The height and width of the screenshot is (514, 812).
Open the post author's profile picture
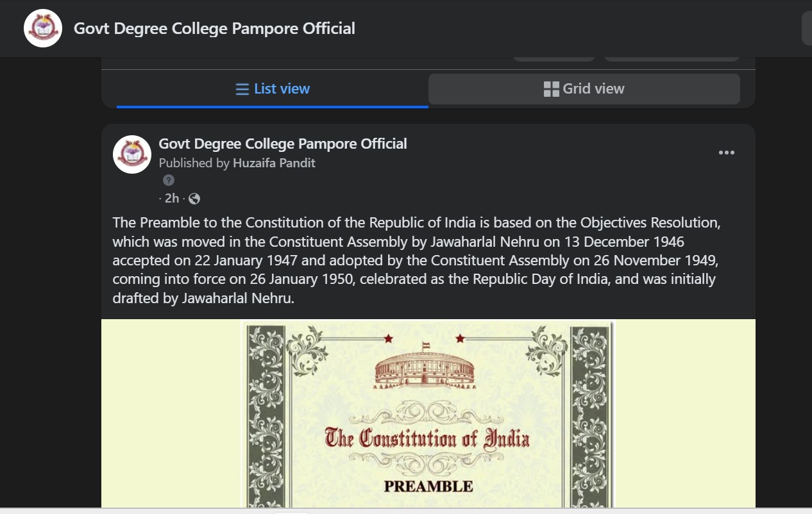132,154
